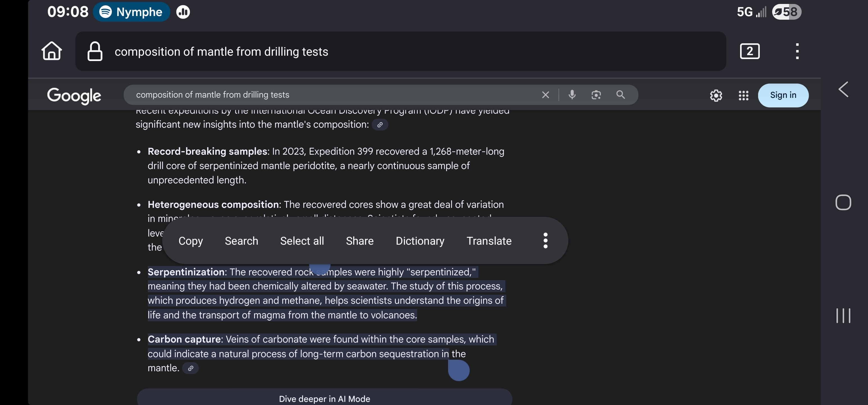Tap the battery 58 indicator
Viewport: 868px width, 405px height.
[x=786, y=12]
